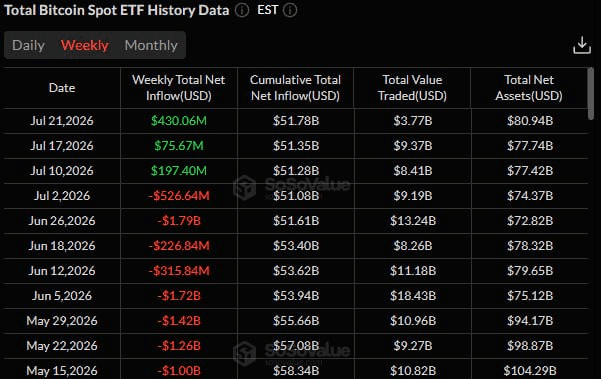Click Total Net Assets header
The height and width of the screenshot is (379, 601).
point(529,88)
